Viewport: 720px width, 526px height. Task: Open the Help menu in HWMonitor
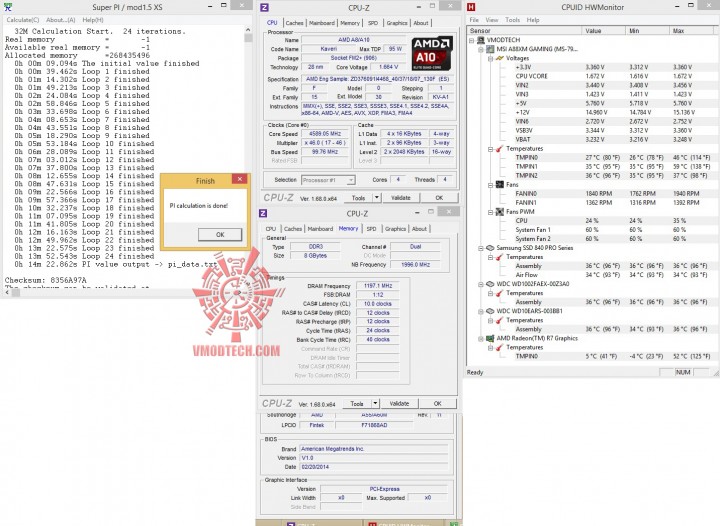click(533, 20)
